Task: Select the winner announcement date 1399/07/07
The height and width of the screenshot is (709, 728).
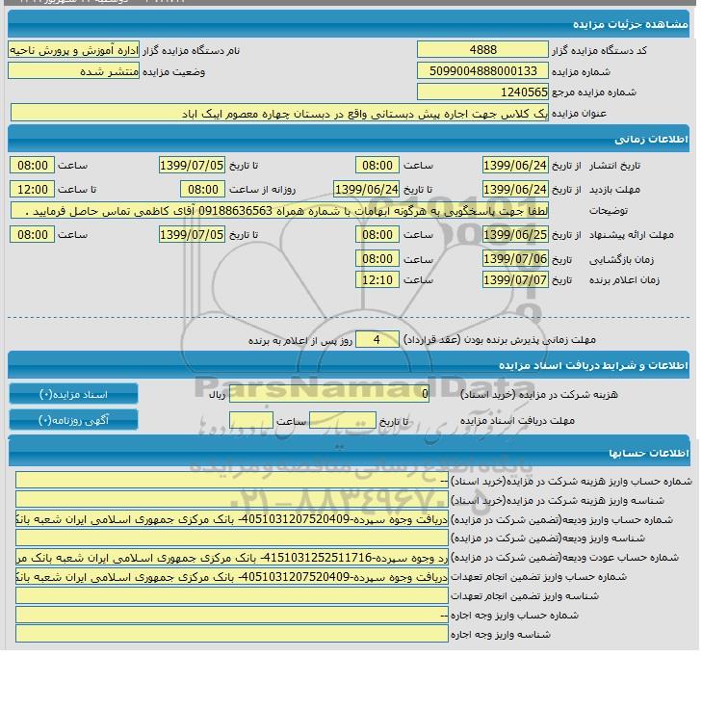Action: pos(515,280)
